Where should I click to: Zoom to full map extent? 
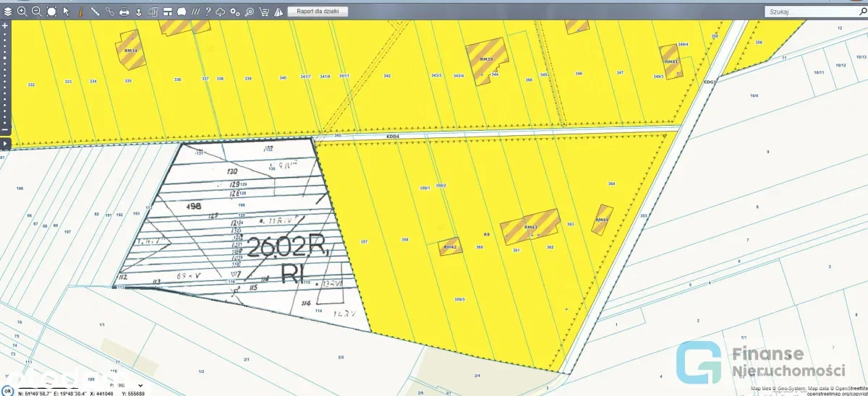click(x=51, y=12)
